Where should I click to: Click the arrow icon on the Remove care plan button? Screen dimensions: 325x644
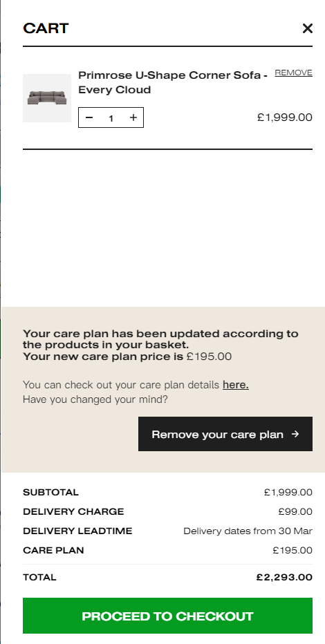pos(295,434)
